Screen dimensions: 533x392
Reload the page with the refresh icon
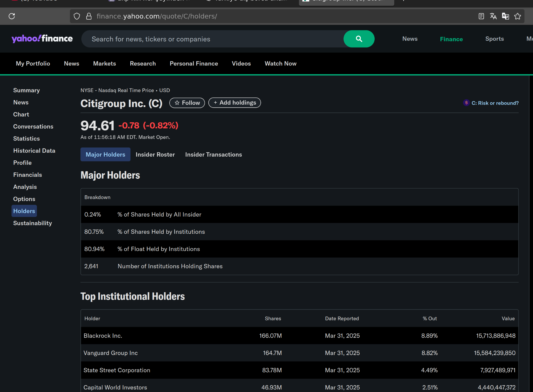12,16
